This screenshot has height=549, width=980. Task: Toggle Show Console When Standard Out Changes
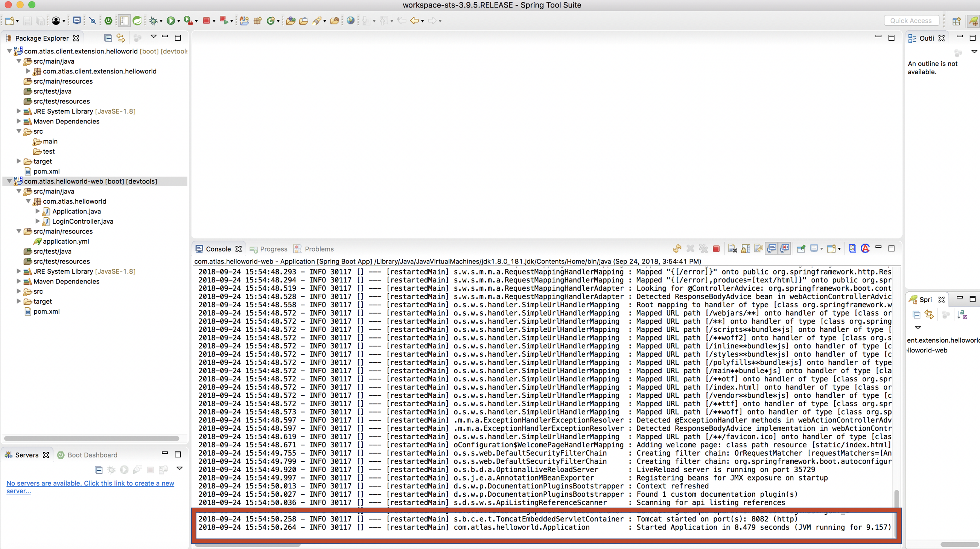point(772,249)
